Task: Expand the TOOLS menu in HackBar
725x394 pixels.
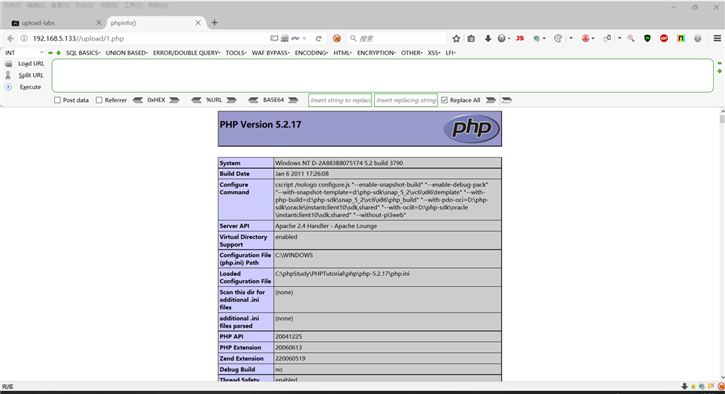Action: [236, 53]
